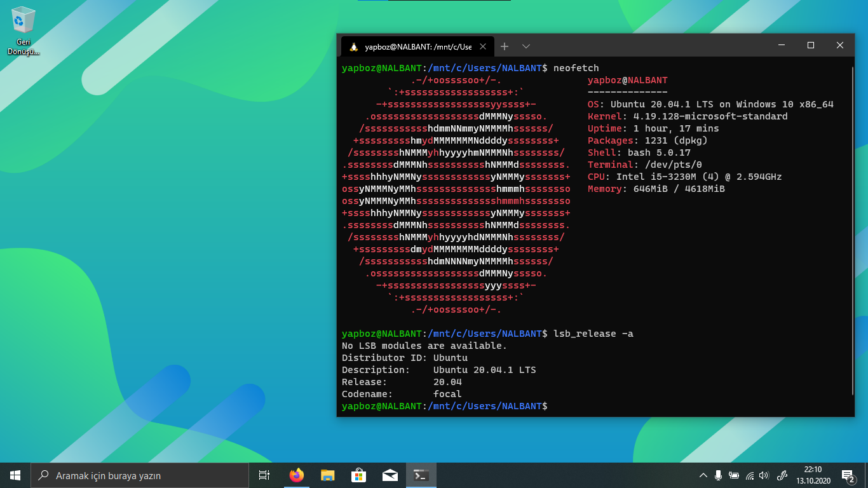868x488 pixels.
Task: Close the yapboz@NALBANT terminal tab
Action: pos(483,46)
